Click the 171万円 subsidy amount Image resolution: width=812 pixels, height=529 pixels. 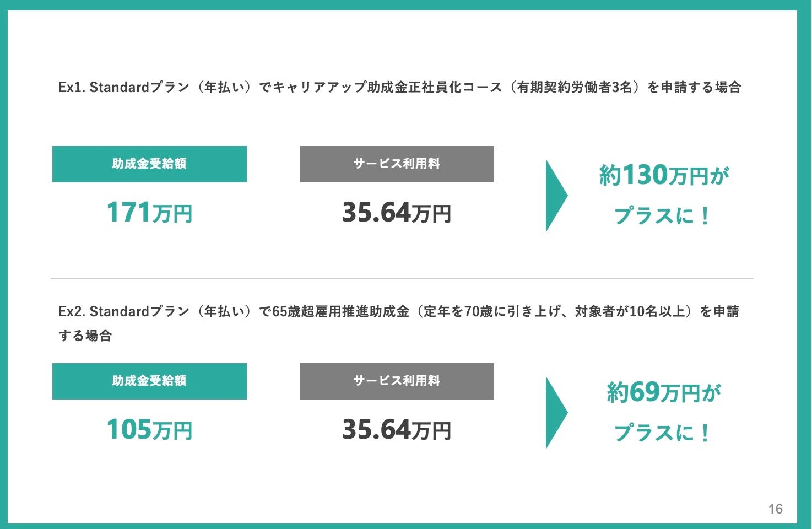click(149, 213)
